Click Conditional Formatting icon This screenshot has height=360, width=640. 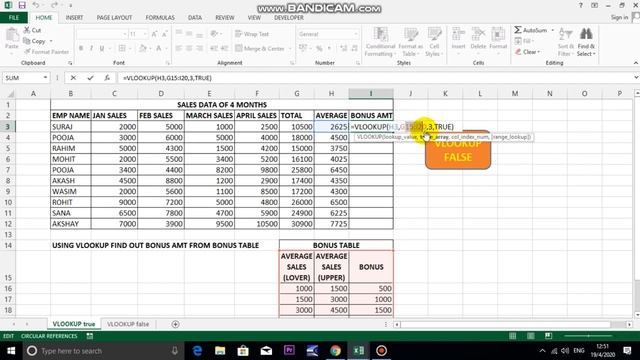click(380, 35)
